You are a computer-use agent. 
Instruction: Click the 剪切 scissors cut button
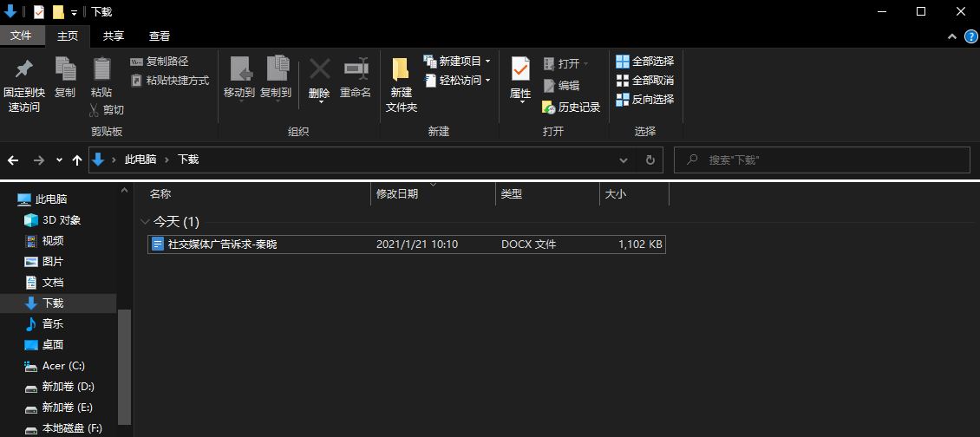point(107,110)
